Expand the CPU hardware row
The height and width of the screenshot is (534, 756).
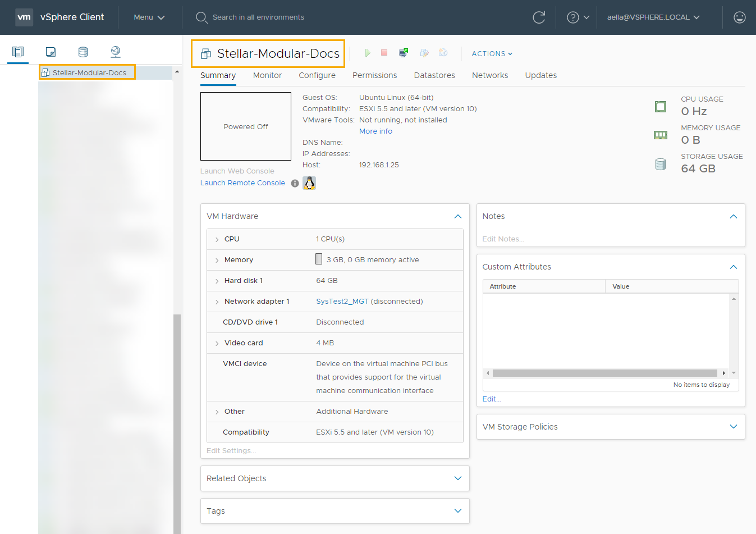click(x=217, y=240)
